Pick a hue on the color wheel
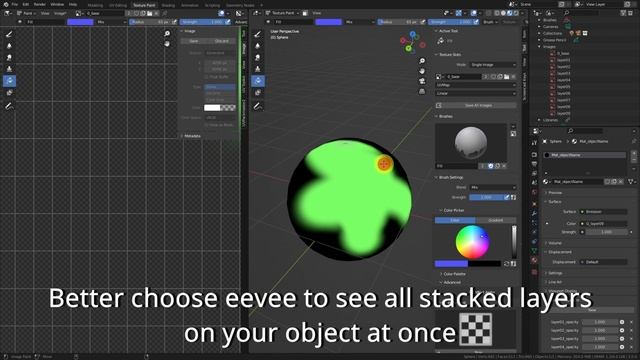This screenshot has height=360, width=640. point(472,242)
